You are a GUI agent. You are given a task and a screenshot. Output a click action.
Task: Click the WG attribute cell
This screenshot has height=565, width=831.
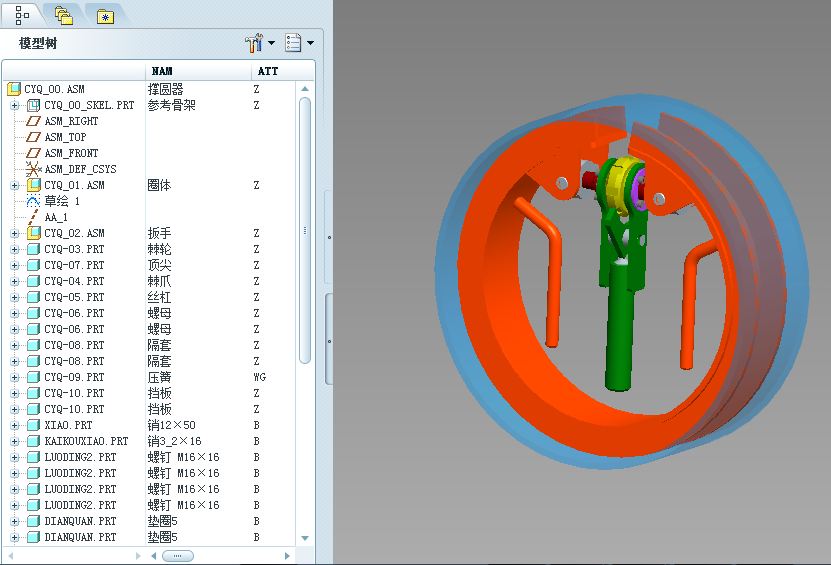pos(260,377)
